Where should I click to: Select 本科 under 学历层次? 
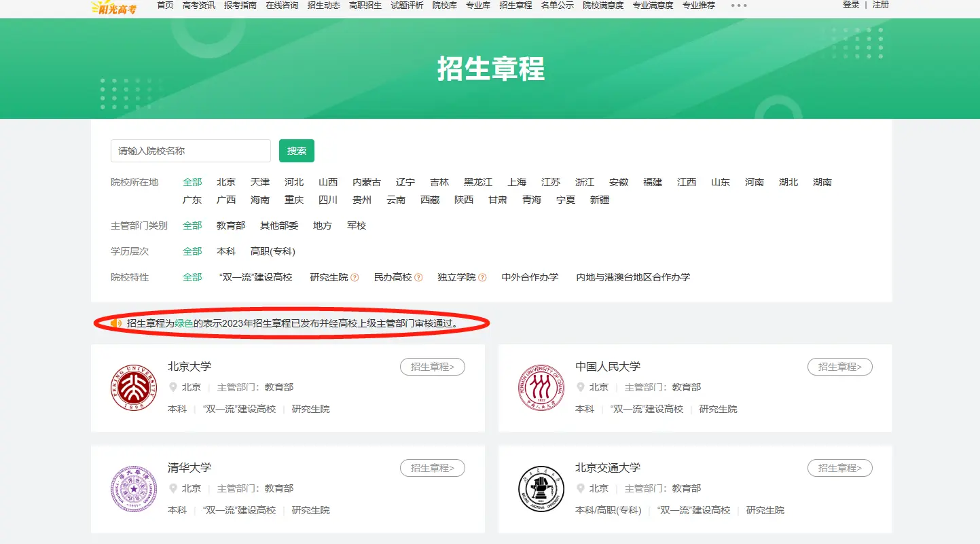point(225,251)
